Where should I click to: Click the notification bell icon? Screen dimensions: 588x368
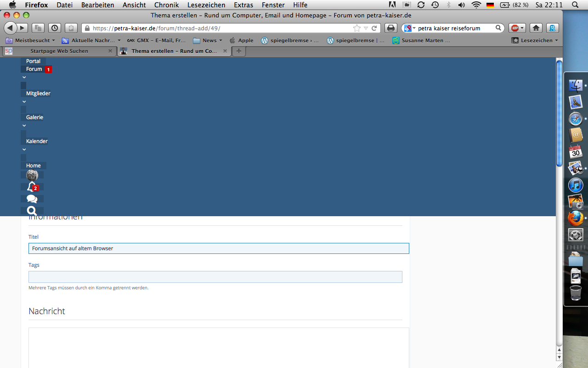[31, 187]
